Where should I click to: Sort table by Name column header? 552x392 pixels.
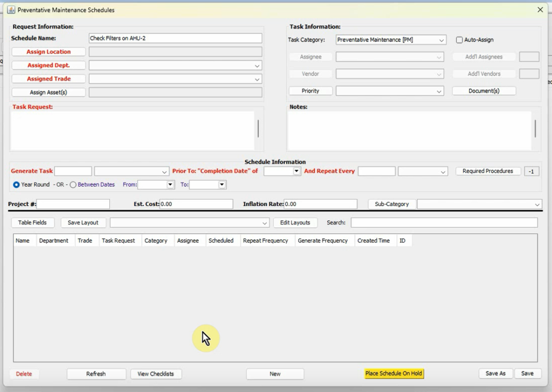23,240
